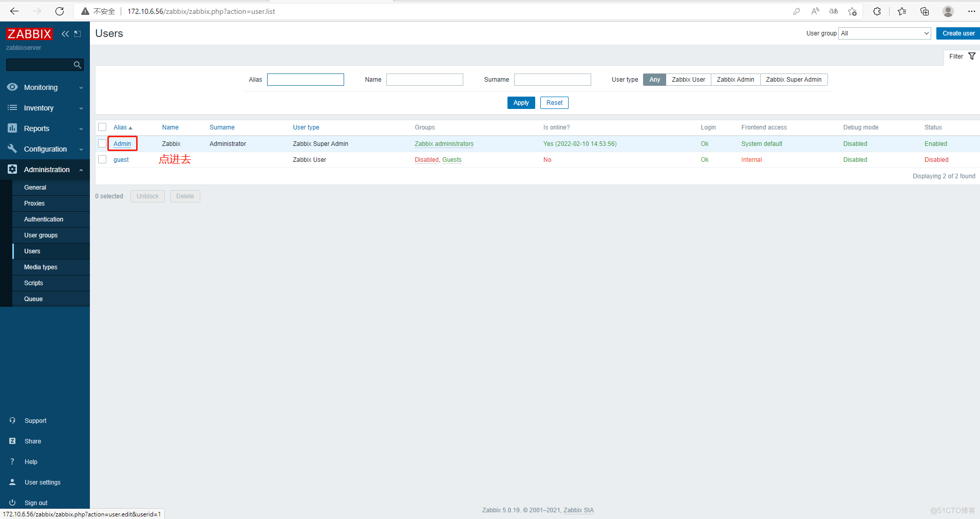Click the Alias filter input field
The image size is (980, 519).
[x=306, y=80]
